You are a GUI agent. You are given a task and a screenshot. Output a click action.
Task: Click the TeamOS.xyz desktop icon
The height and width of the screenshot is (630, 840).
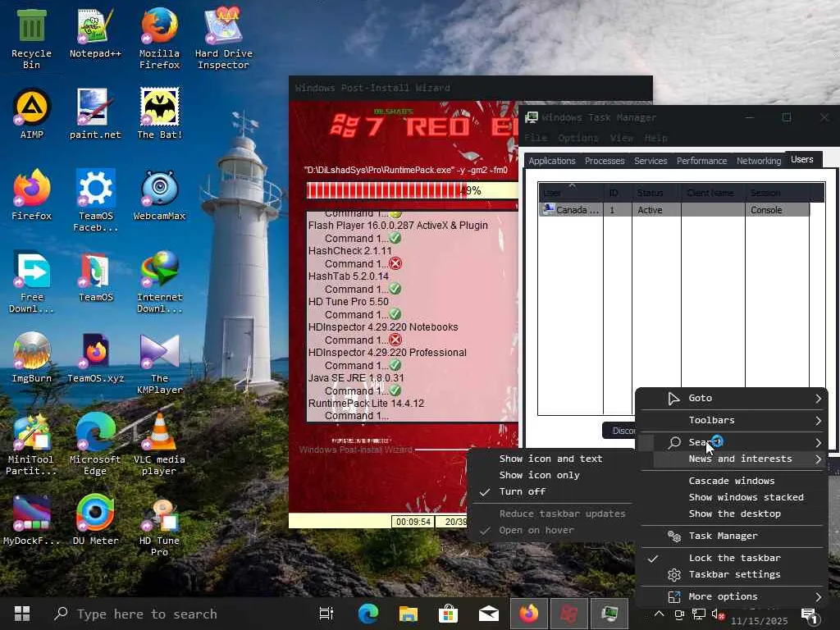pos(95,358)
